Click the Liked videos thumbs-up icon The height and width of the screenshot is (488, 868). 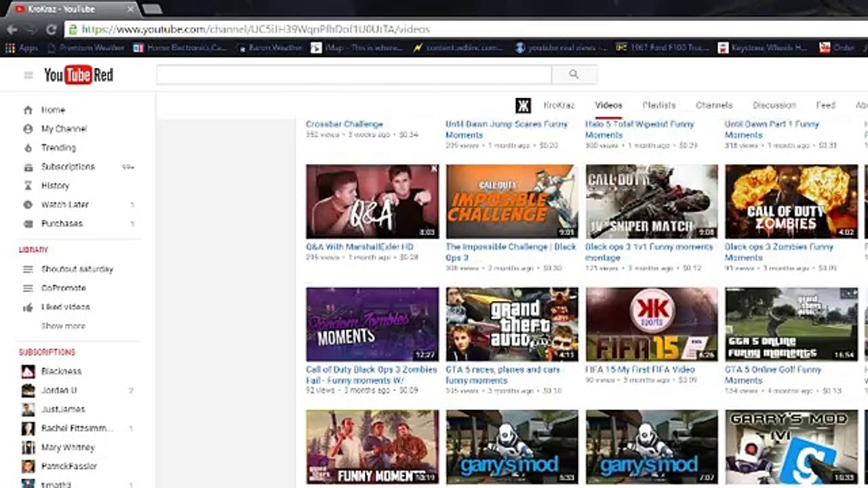click(x=28, y=307)
